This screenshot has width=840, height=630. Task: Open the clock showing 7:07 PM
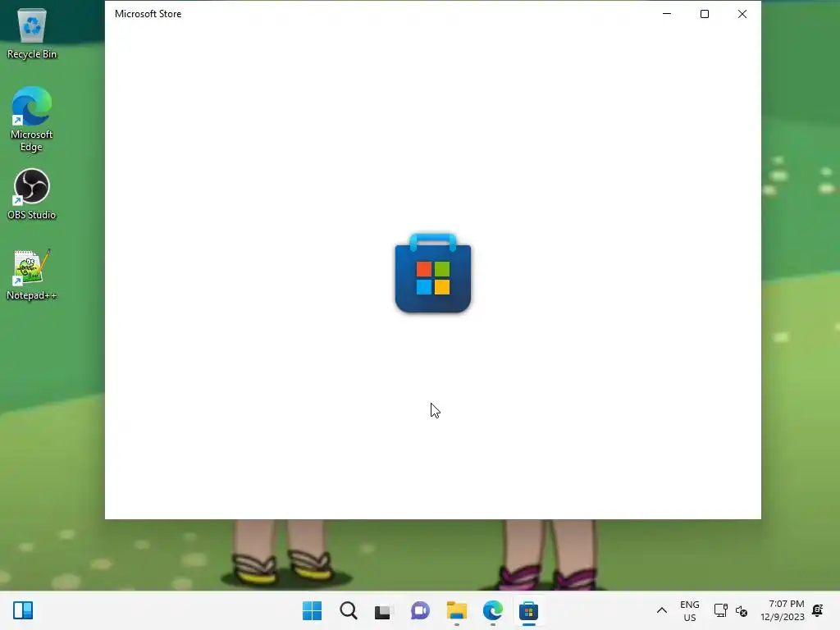783,610
